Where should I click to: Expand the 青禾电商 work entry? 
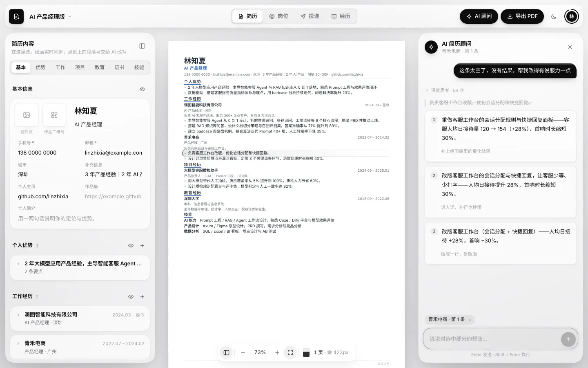80,347
